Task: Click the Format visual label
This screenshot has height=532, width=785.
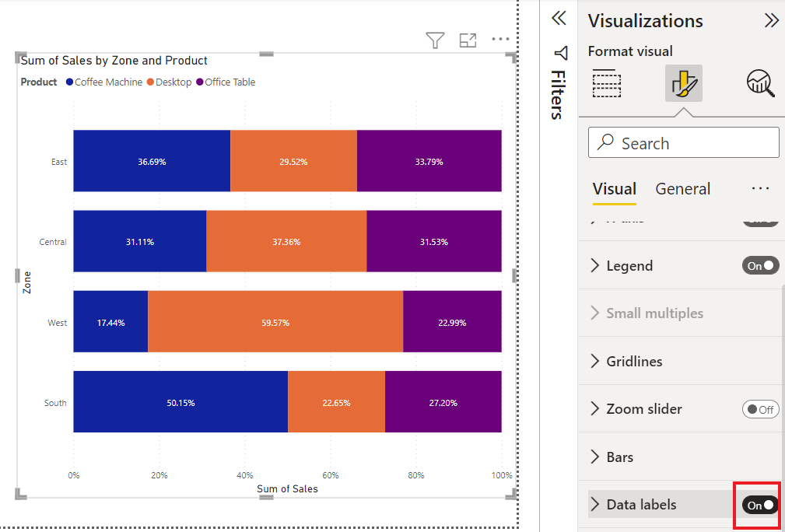Action: pyautogui.click(x=630, y=51)
